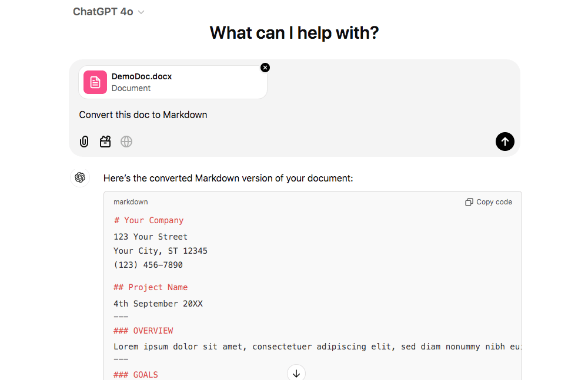Click the '### OVERVIEW' heading line
This screenshot has width=588, height=380.
coord(143,331)
